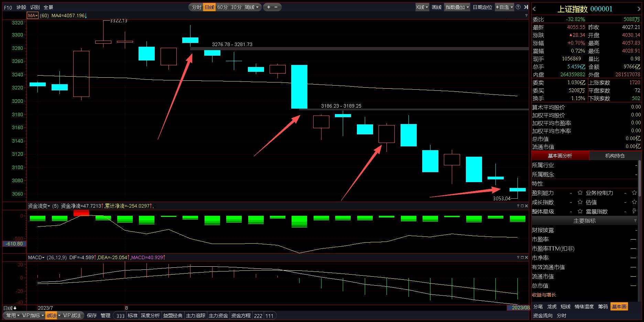Click the 保存 button in bottom toolbar
This screenshot has width=644, height=322.
click(x=92, y=315)
